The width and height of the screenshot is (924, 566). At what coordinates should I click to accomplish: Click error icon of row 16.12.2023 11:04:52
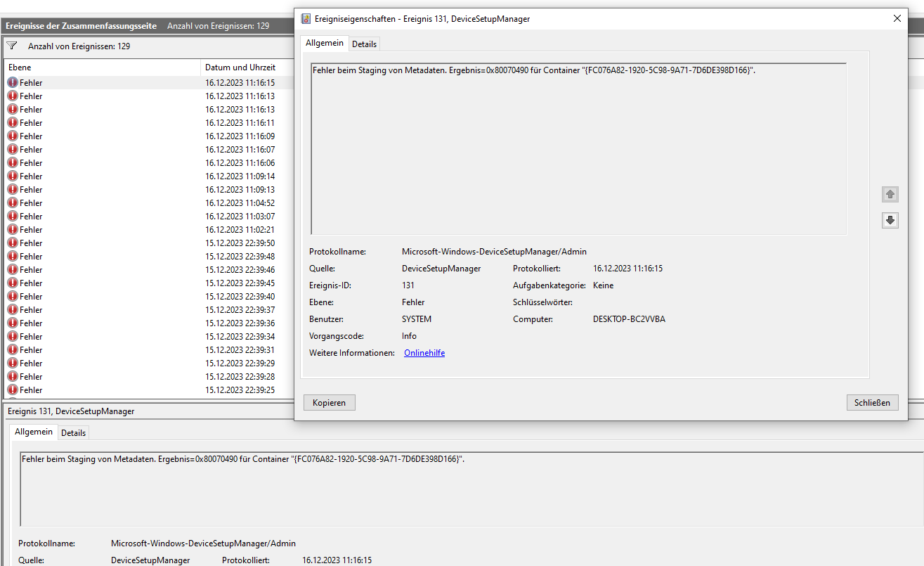click(x=13, y=202)
